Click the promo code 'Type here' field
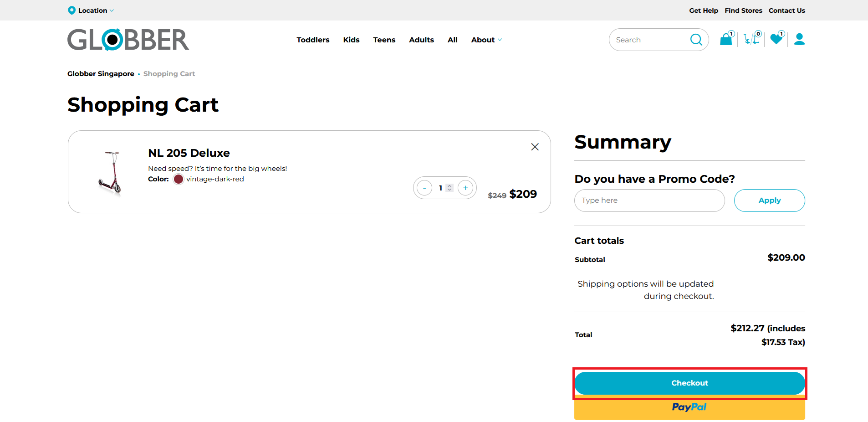 tap(649, 201)
